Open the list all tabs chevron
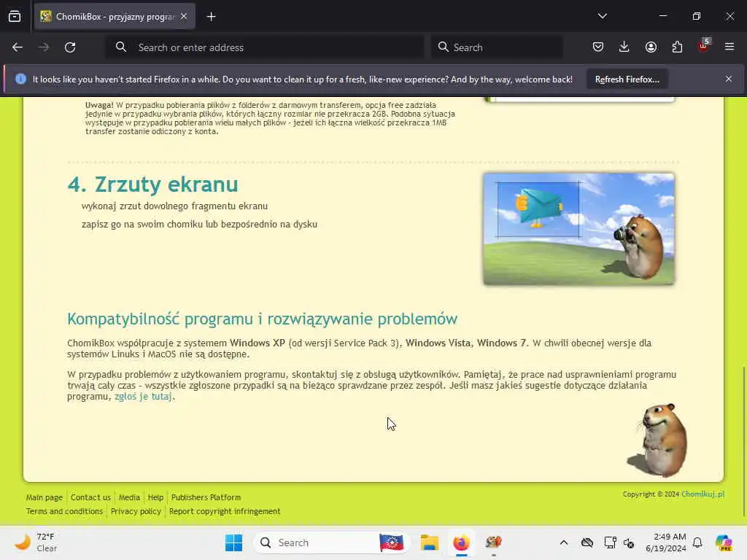Screen dimensions: 747x560 [602, 16]
